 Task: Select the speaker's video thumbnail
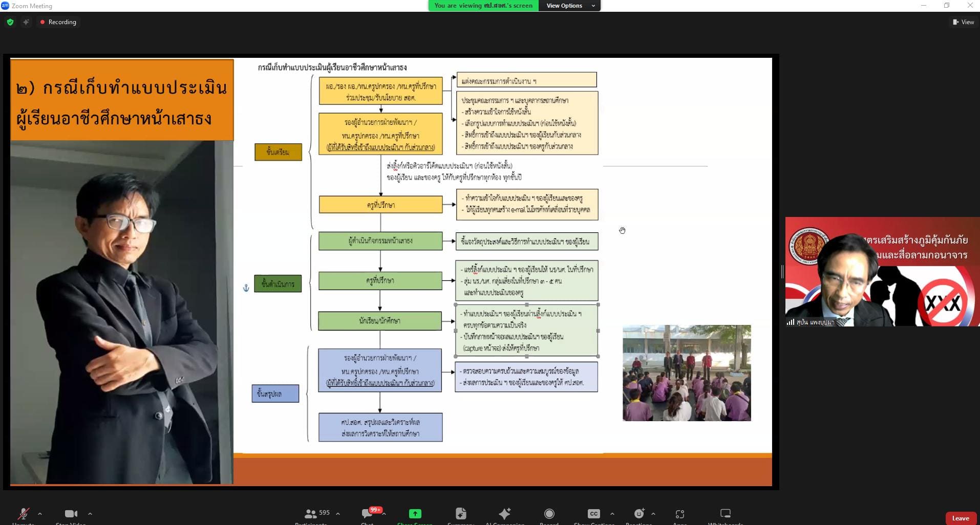click(882, 272)
